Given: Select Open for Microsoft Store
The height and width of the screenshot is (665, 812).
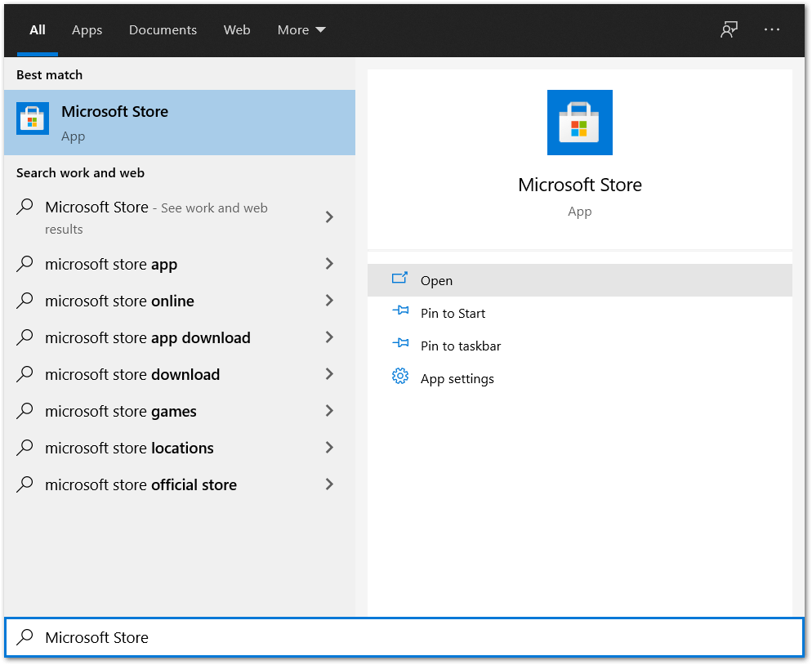Looking at the screenshot, I should coord(579,280).
